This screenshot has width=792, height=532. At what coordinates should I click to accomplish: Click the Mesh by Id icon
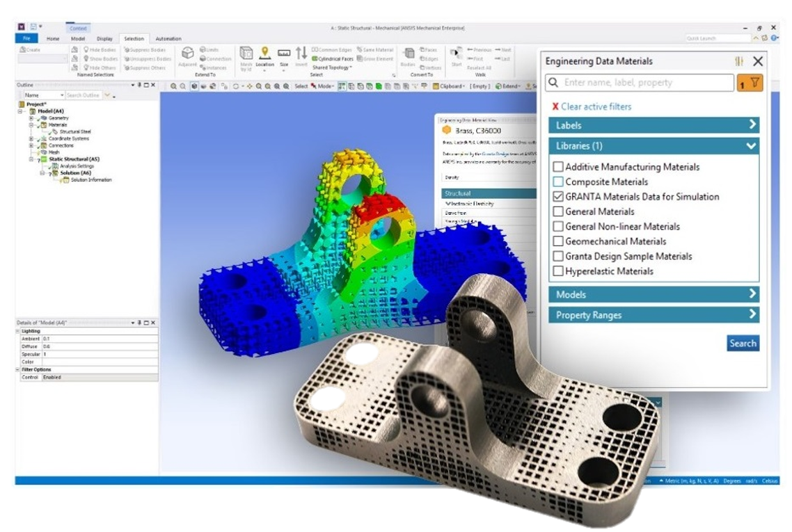[x=246, y=53]
